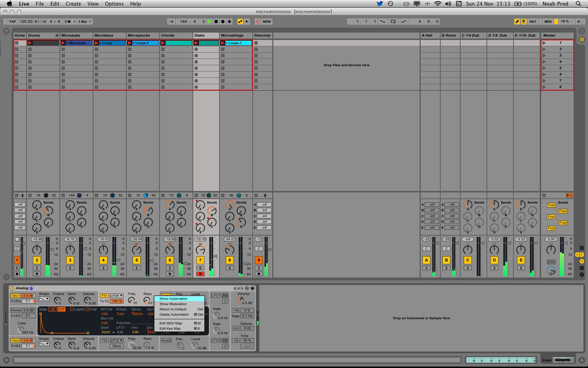
Task: Toggle return track D activator
Action: tap(494, 260)
